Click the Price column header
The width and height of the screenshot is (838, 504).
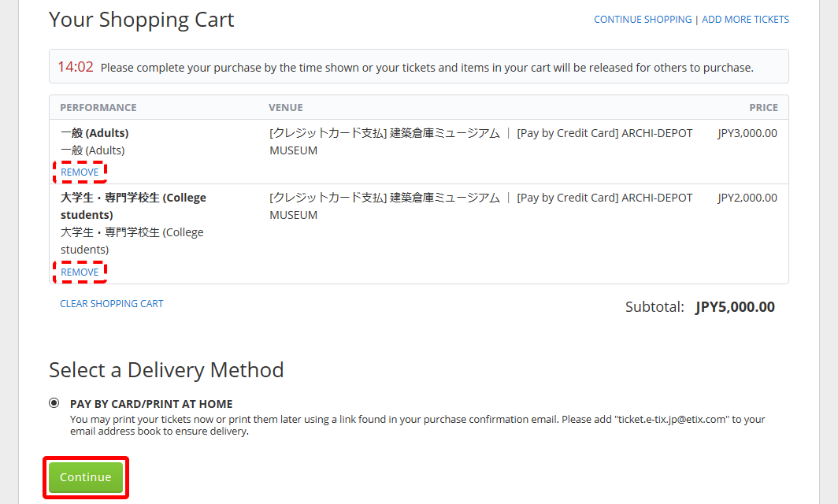763,108
